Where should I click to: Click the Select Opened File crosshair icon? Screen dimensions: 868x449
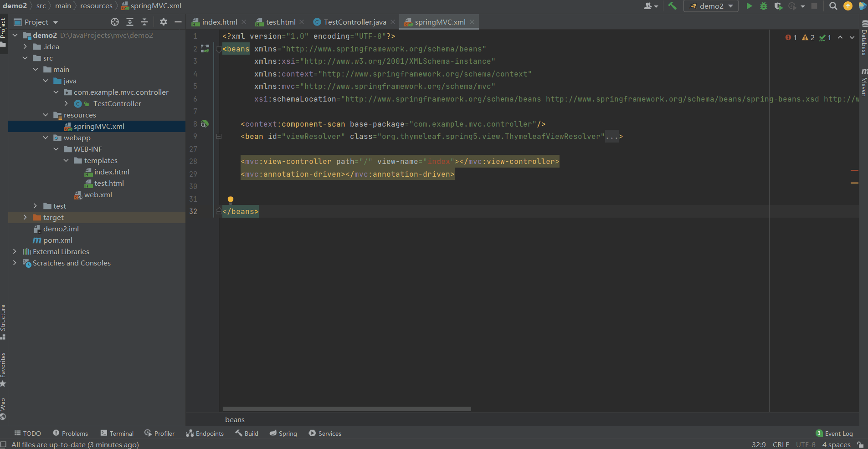click(x=114, y=21)
